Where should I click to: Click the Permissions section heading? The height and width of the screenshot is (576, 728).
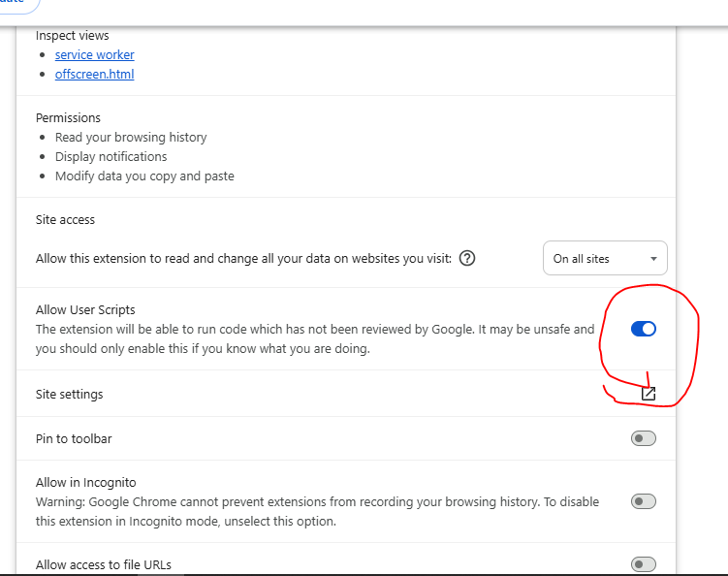(x=68, y=117)
